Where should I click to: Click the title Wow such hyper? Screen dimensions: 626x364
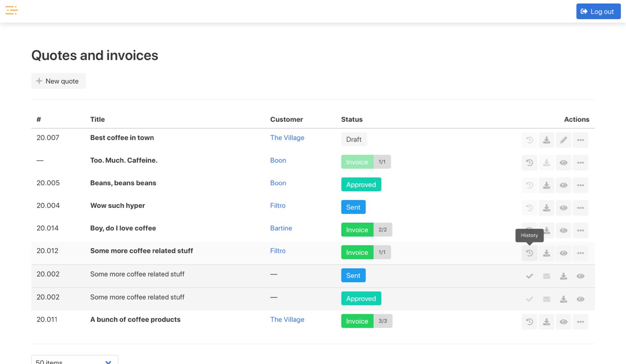tap(118, 206)
